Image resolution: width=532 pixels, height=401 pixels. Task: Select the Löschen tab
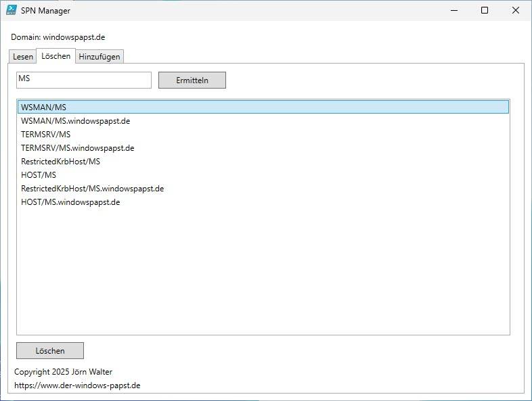pyautogui.click(x=56, y=56)
